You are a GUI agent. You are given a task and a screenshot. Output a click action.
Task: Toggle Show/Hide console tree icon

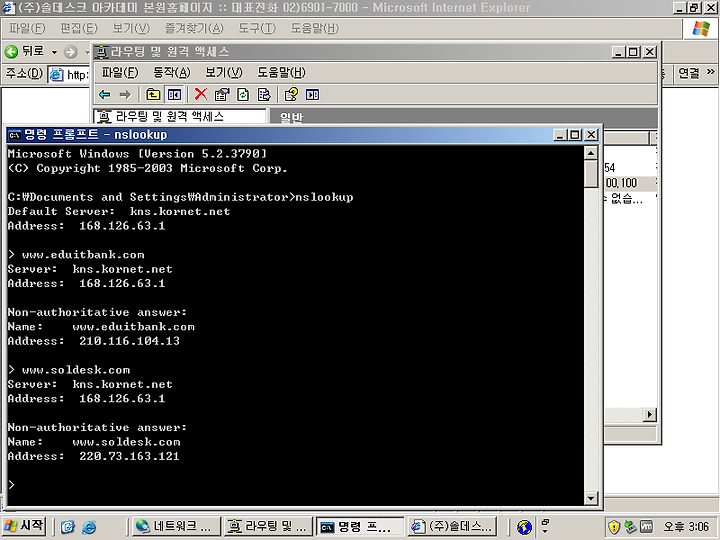174,95
